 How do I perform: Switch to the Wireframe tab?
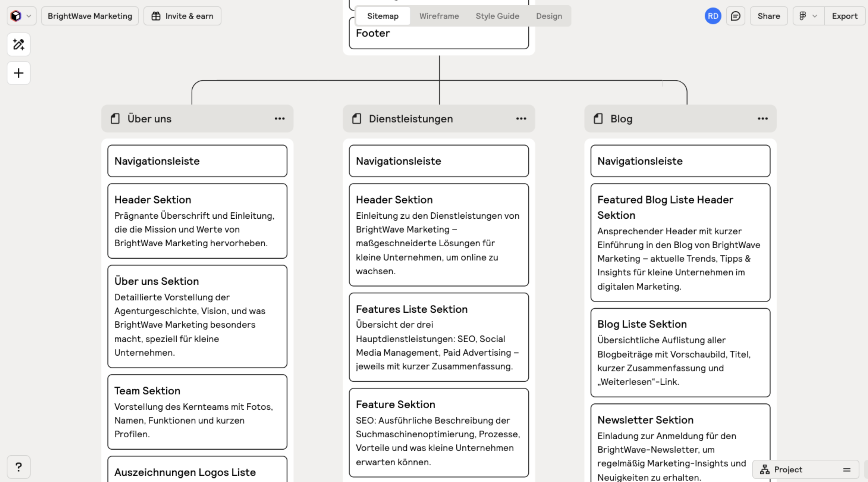point(439,16)
